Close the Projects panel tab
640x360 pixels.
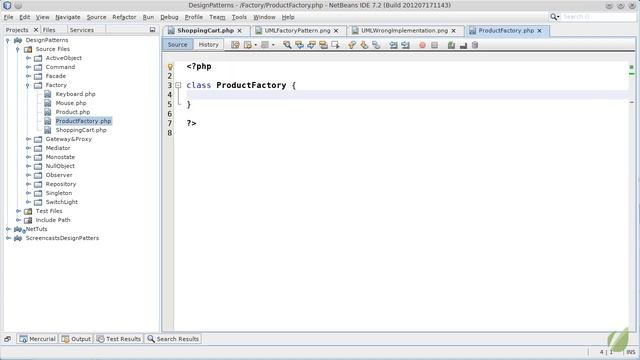(x=36, y=30)
